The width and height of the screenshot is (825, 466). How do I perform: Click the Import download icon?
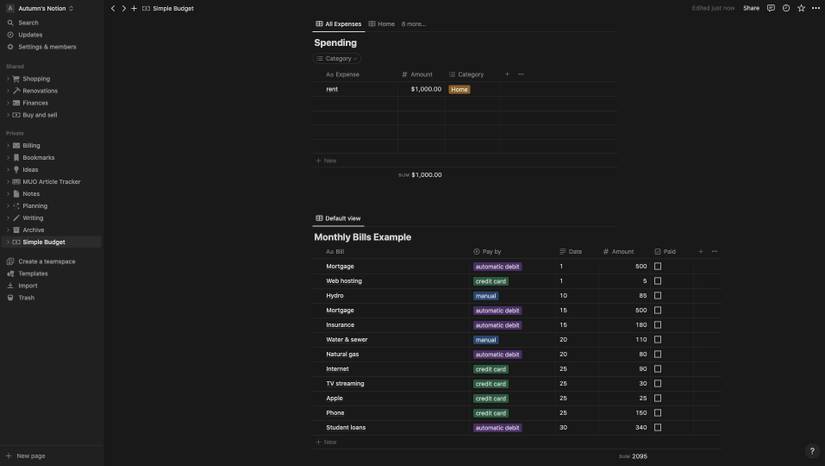tap(10, 286)
